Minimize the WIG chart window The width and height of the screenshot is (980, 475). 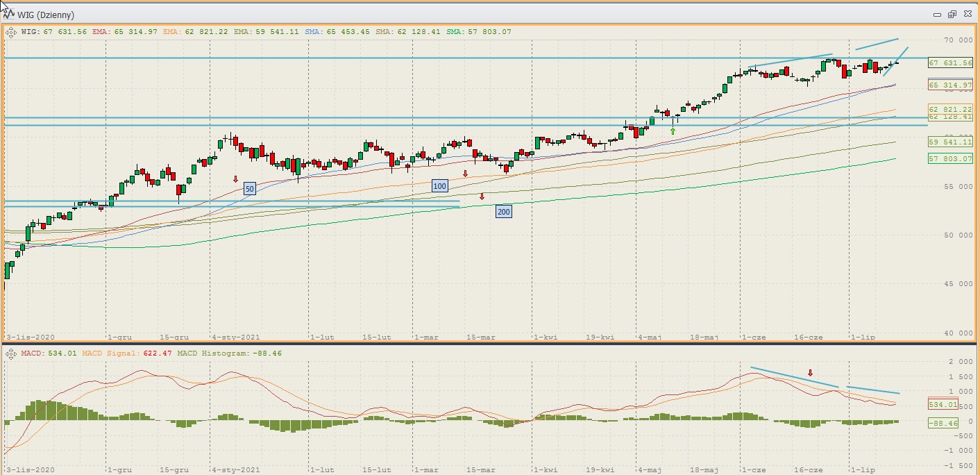(x=937, y=15)
